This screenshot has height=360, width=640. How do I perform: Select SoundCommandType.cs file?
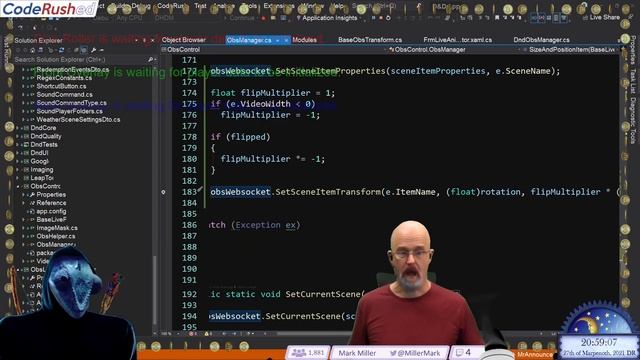71,103
